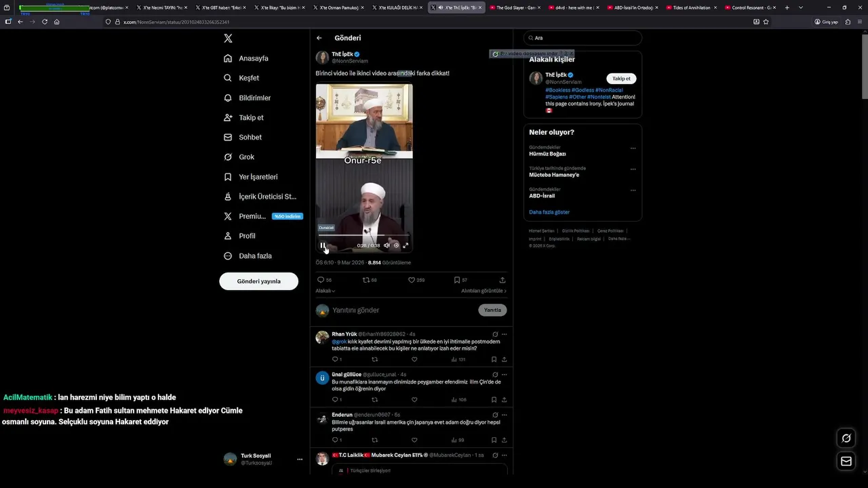
Task: Open Bildirimler notifications
Action: 248,98
